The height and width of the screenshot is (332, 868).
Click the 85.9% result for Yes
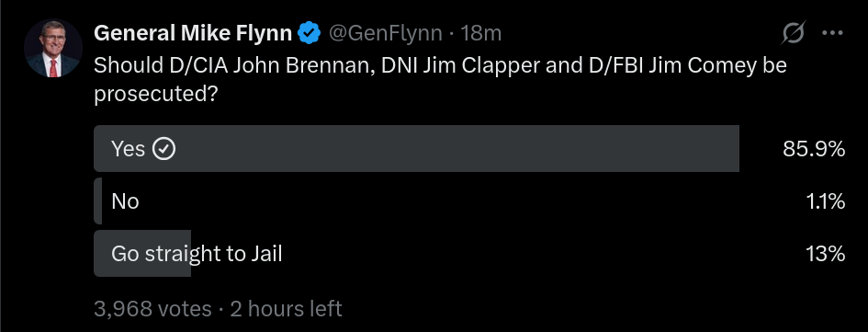point(814,149)
